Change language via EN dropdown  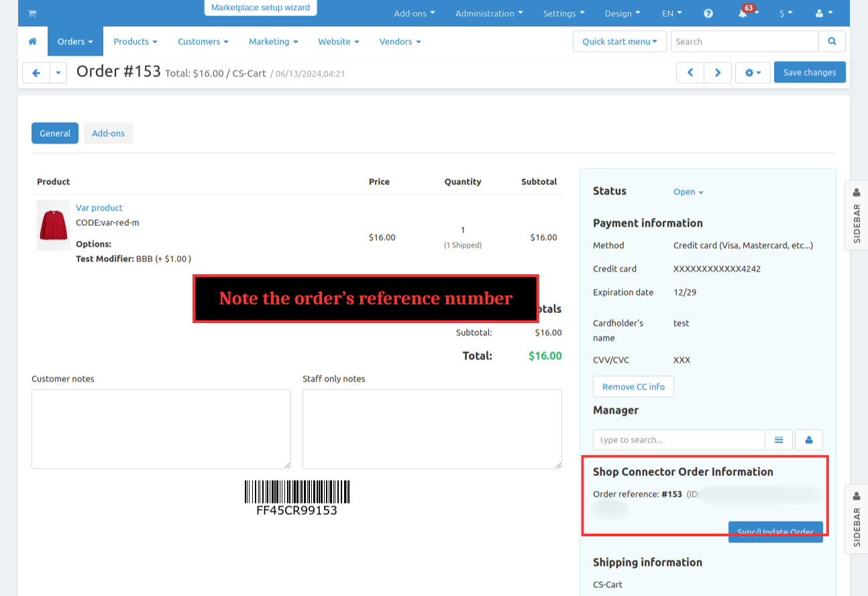point(672,13)
